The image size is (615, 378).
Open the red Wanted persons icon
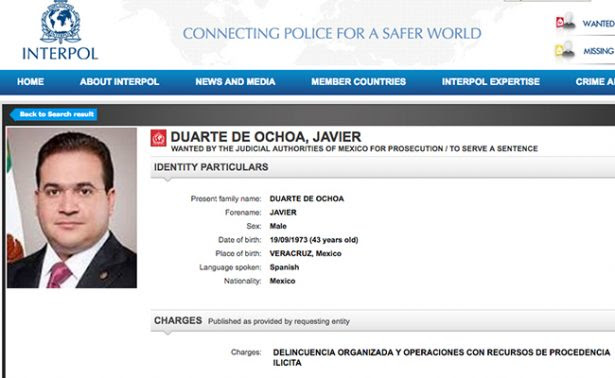click(x=566, y=22)
